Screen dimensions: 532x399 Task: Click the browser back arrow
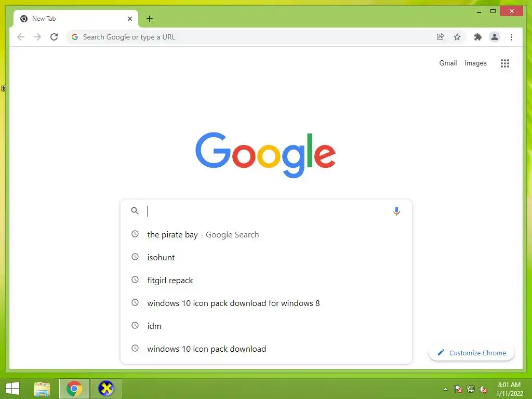[x=21, y=37]
